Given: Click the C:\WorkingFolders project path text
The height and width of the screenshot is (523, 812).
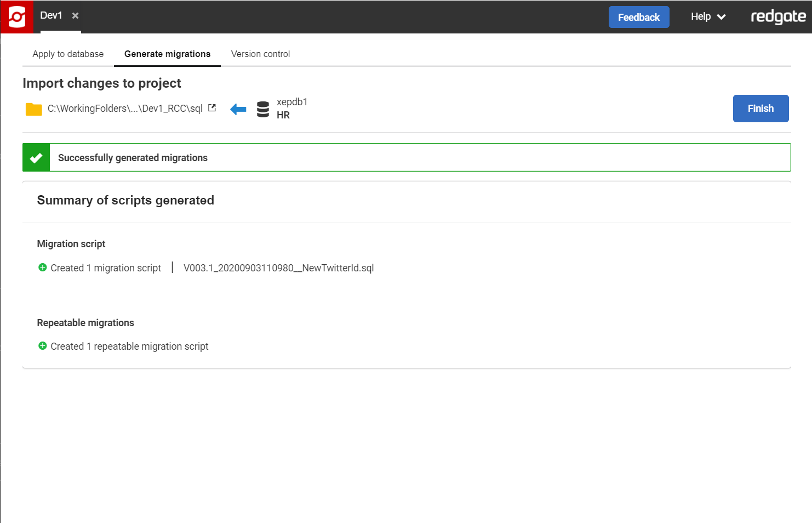Looking at the screenshot, I should pyautogui.click(x=125, y=109).
